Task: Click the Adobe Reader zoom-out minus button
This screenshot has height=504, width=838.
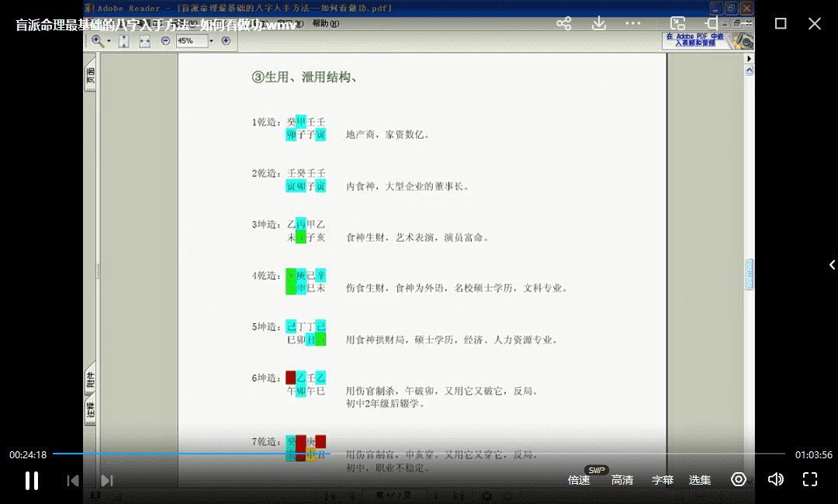Action: click(165, 40)
